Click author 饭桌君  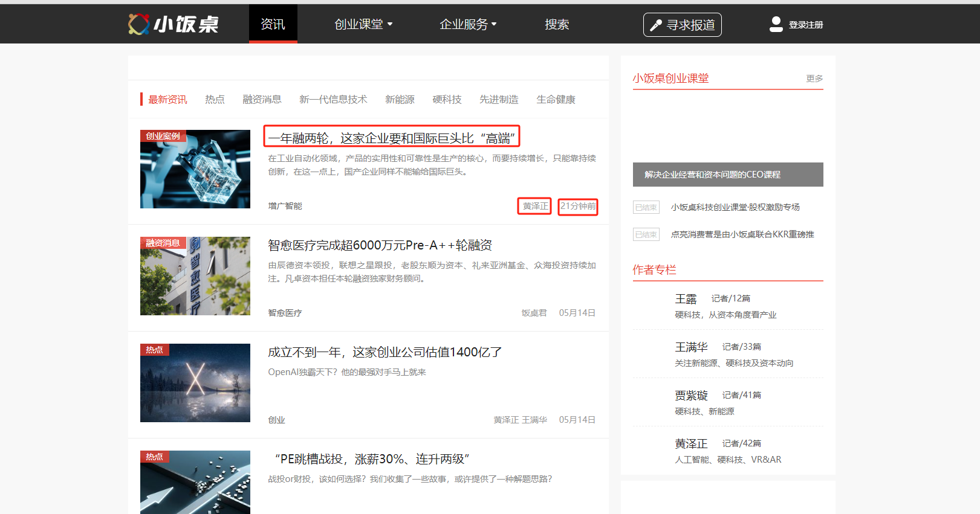point(534,313)
